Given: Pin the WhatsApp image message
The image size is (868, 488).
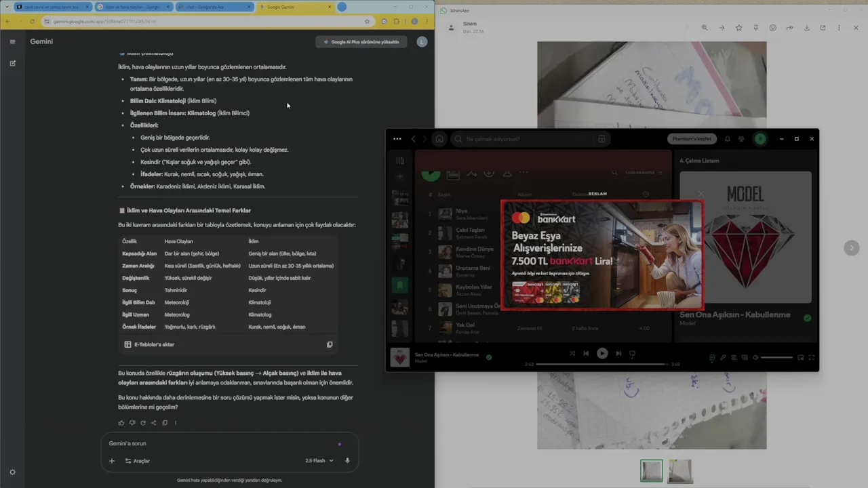Looking at the screenshot, I should [x=755, y=28].
